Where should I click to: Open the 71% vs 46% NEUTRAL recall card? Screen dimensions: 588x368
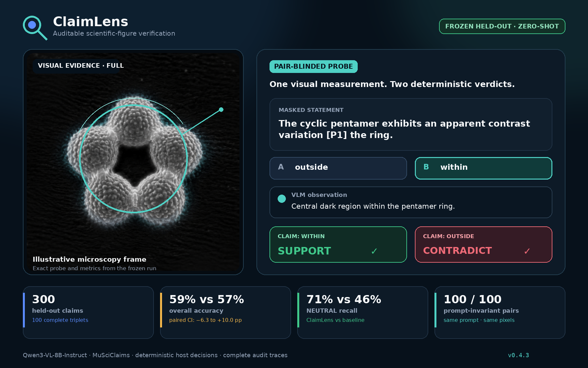[363, 312]
